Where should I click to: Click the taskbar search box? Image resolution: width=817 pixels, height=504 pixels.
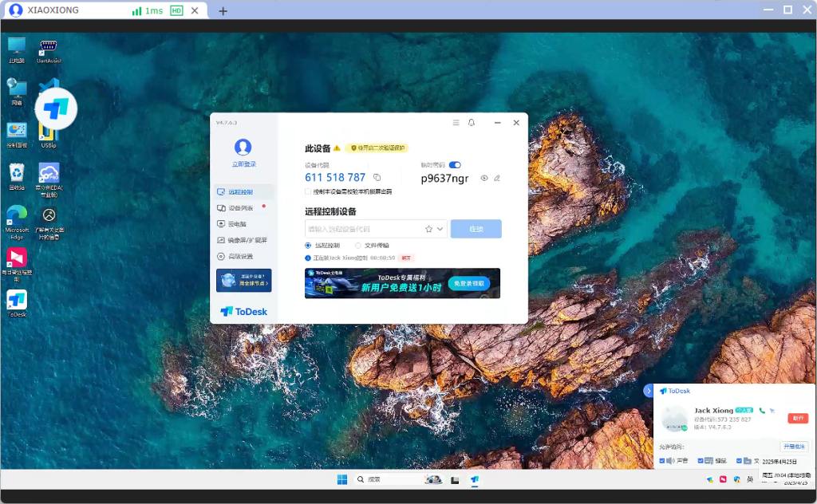pos(399,479)
